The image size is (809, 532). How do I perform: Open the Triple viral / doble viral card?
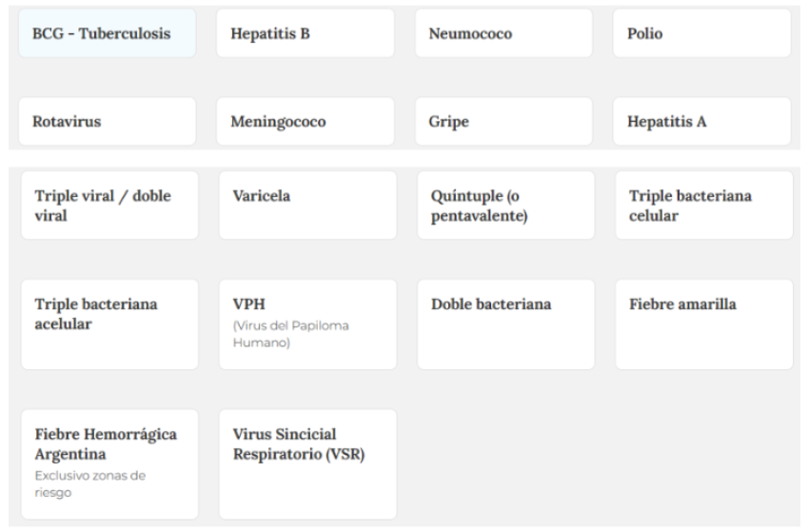coord(109,206)
